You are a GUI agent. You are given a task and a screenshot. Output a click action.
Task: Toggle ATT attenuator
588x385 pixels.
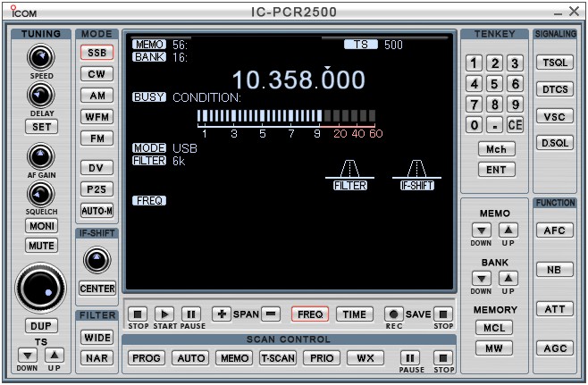point(555,309)
